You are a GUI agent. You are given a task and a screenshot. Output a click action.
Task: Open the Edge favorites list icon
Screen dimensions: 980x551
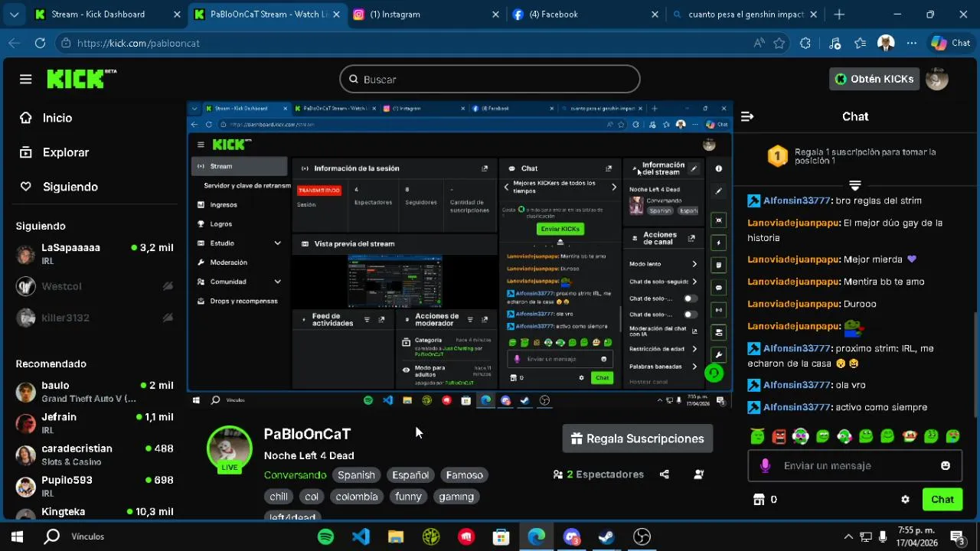coord(861,43)
